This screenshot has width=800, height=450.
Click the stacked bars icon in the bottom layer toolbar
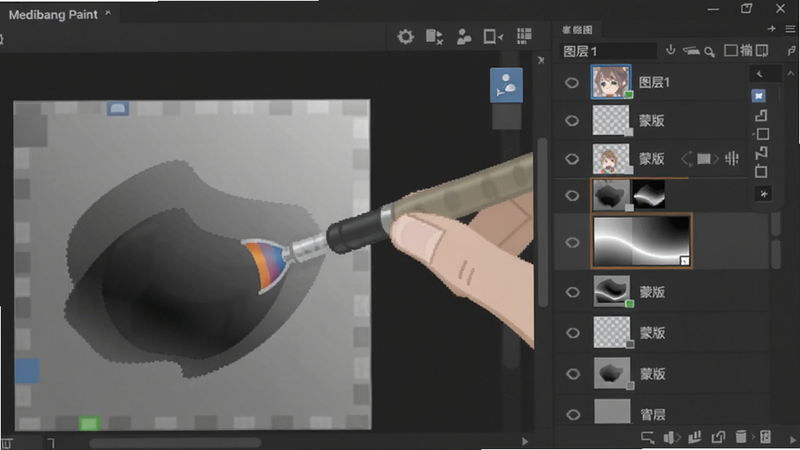pyautogui.click(x=694, y=437)
